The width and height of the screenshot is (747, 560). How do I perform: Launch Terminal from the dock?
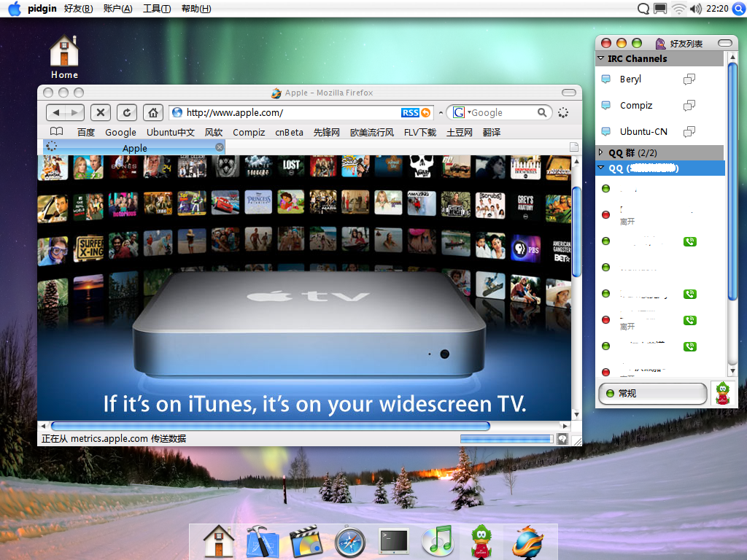tap(393, 542)
